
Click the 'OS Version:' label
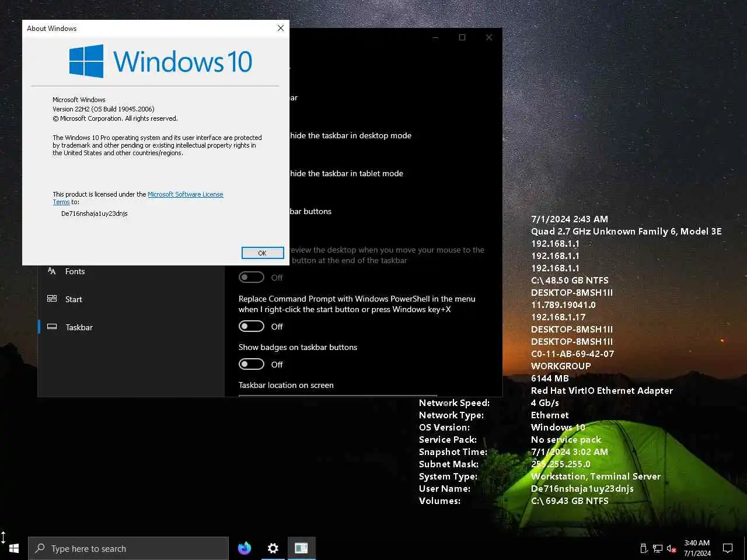click(444, 427)
